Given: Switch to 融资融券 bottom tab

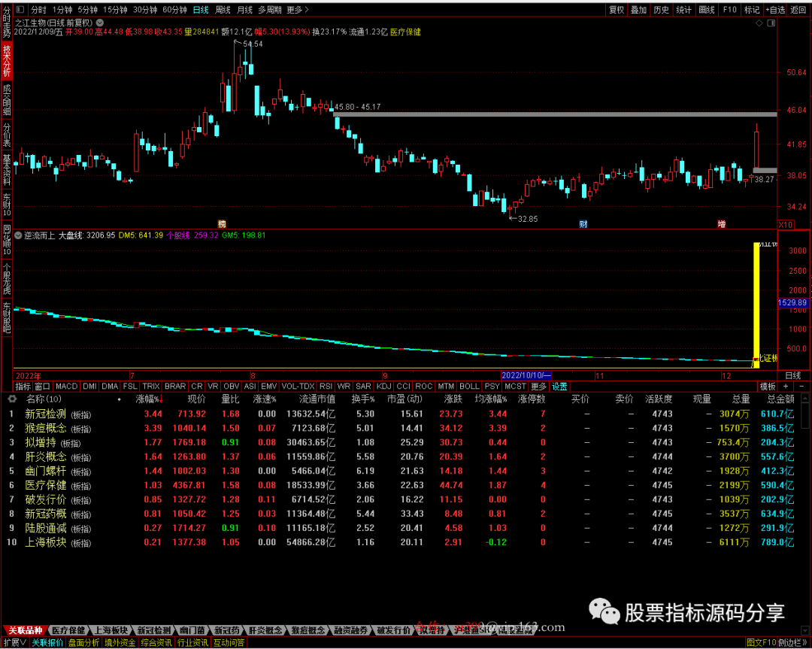Looking at the screenshot, I should tap(350, 630).
